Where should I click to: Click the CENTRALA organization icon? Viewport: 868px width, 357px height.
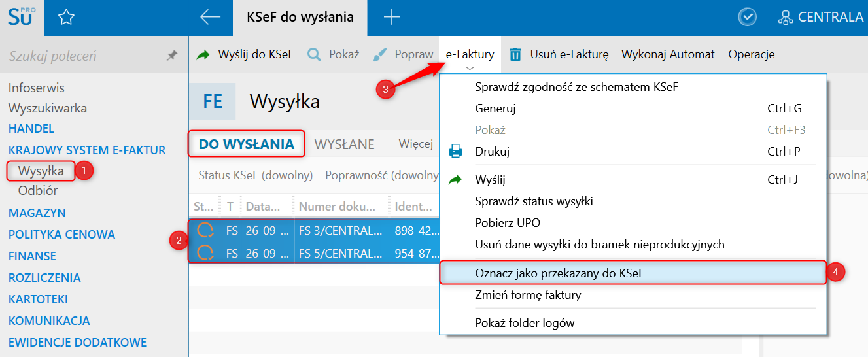786,18
